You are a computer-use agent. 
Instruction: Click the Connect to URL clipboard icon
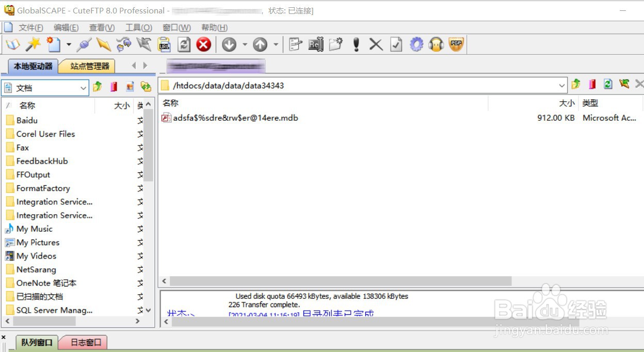(164, 45)
